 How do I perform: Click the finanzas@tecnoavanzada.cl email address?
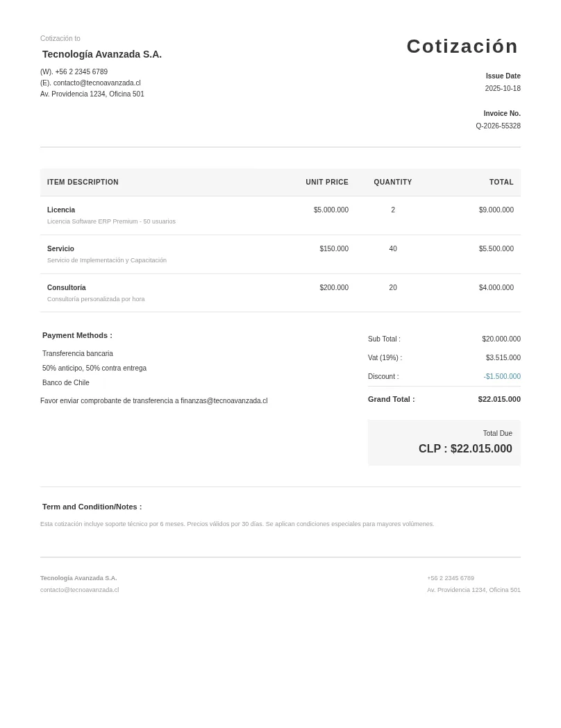point(224,400)
